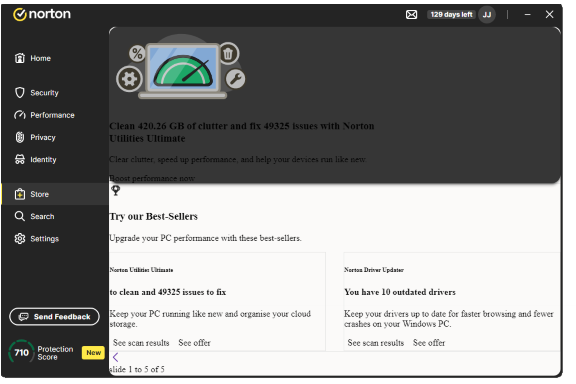Screen dimensions: 576x384
Task: Click the Send Feedback button
Action: [x=54, y=317]
